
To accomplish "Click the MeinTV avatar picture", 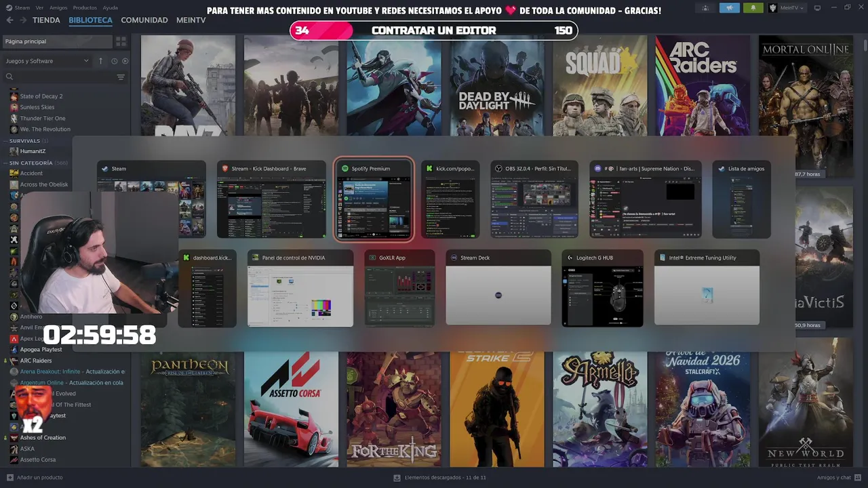I will pos(772,8).
